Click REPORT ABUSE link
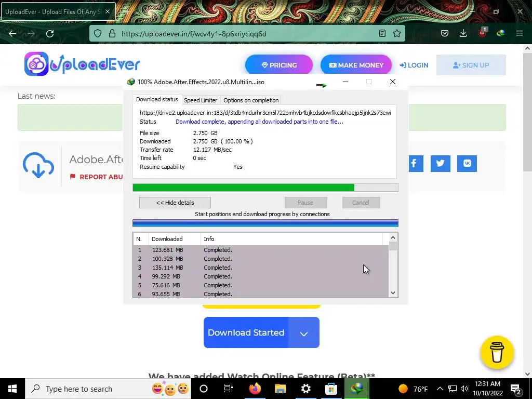532x399 pixels. pos(96,177)
